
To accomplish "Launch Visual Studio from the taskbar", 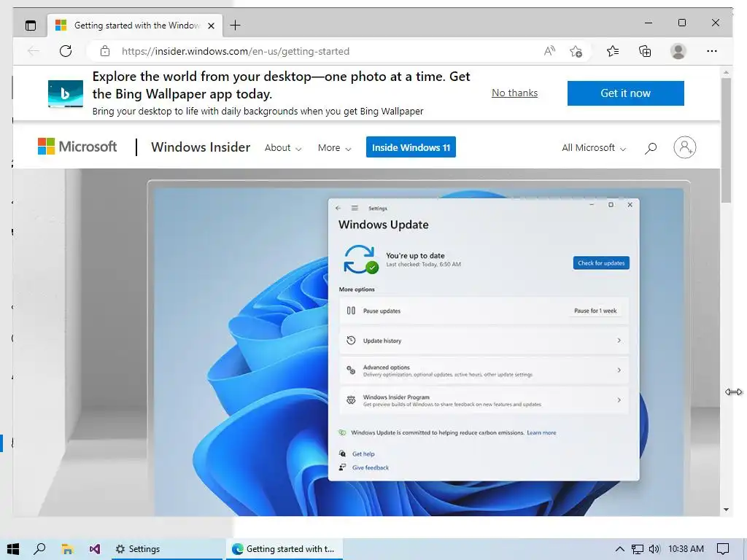I will 95,549.
